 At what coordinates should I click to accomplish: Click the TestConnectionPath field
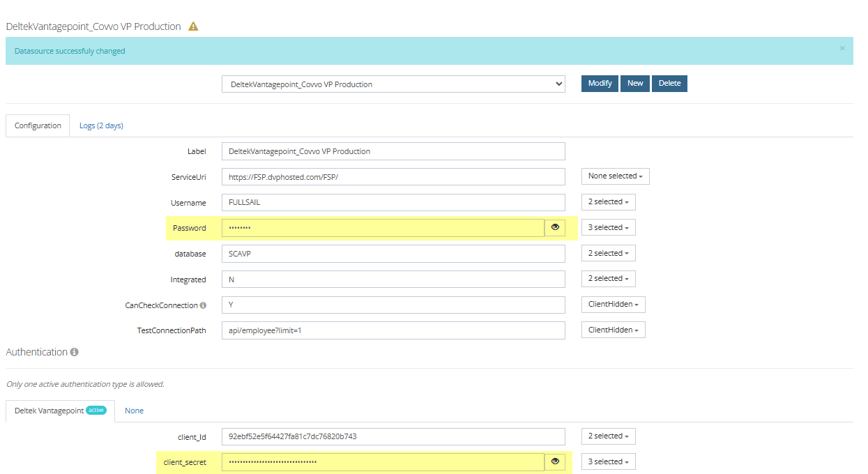pos(393,330)
